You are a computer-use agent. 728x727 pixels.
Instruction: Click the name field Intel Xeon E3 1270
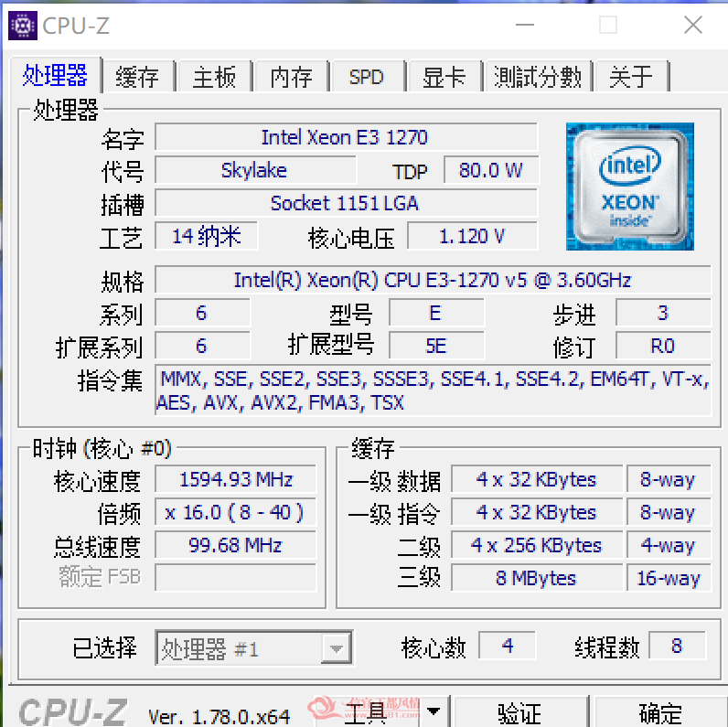pyautogui.click(x=346, y=137)
